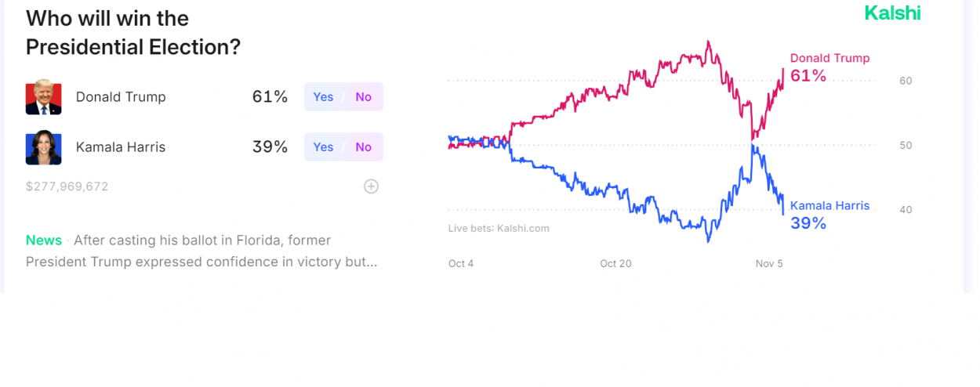Click the plus circle icon
980x387 pixels.
[x=371, y=186]
